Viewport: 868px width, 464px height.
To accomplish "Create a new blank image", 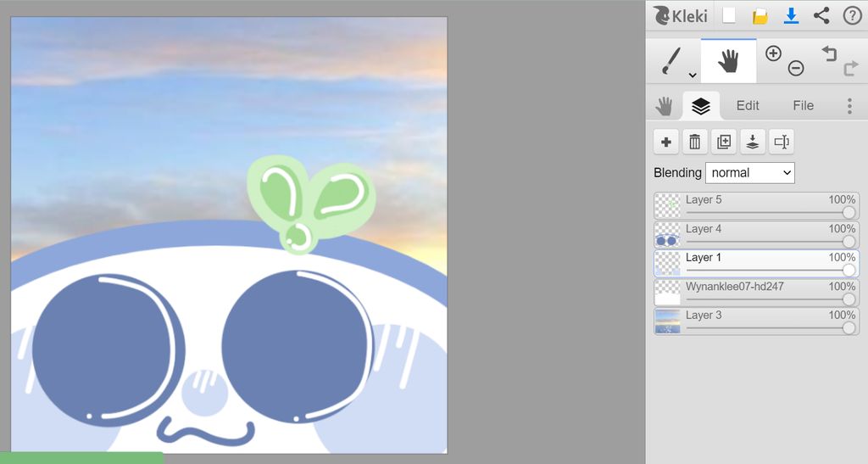I will [x=729, y=15].
